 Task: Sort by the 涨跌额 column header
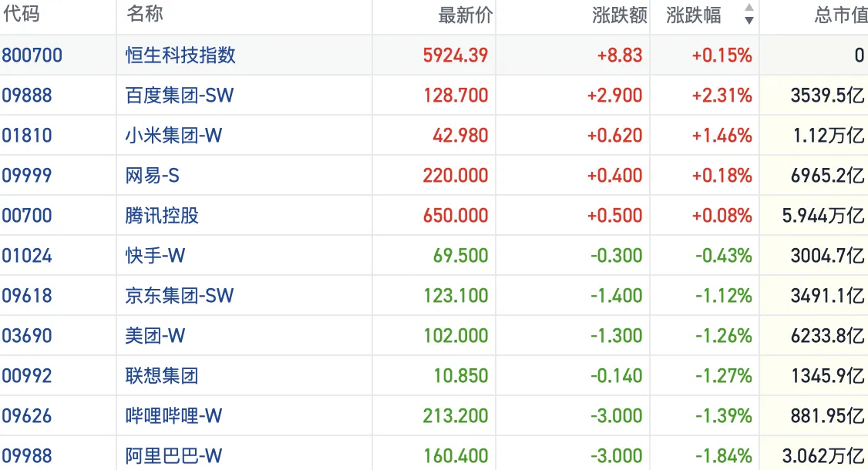tap(620, 15)
